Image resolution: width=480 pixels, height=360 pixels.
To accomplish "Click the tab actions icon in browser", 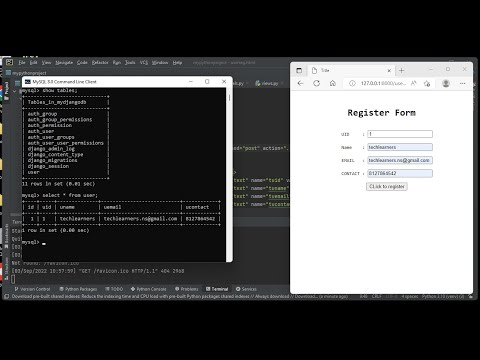I will click(x=299, y=70).
